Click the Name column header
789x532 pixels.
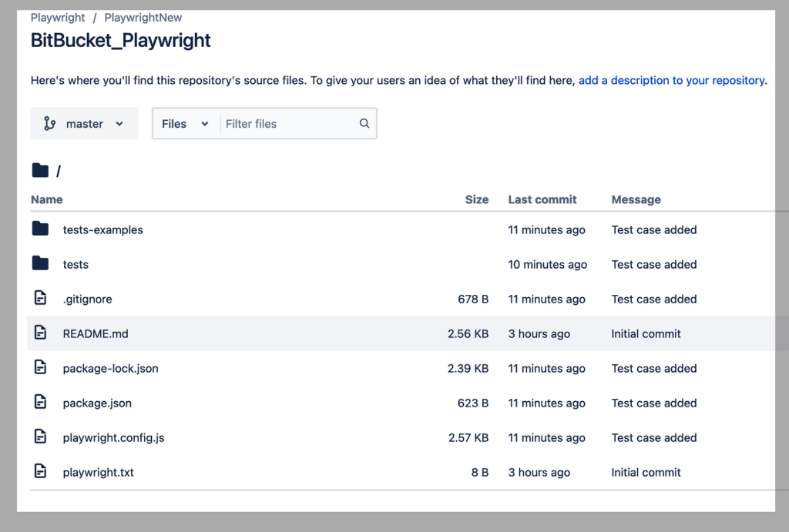click(47, 199)
